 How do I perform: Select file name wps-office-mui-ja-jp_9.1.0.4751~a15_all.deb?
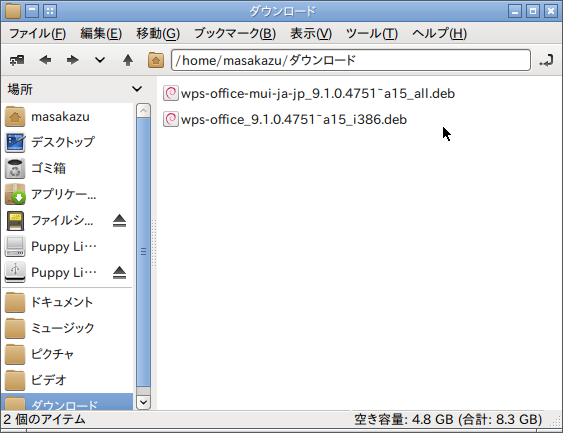pyautogui.click(x=318, y=94)
